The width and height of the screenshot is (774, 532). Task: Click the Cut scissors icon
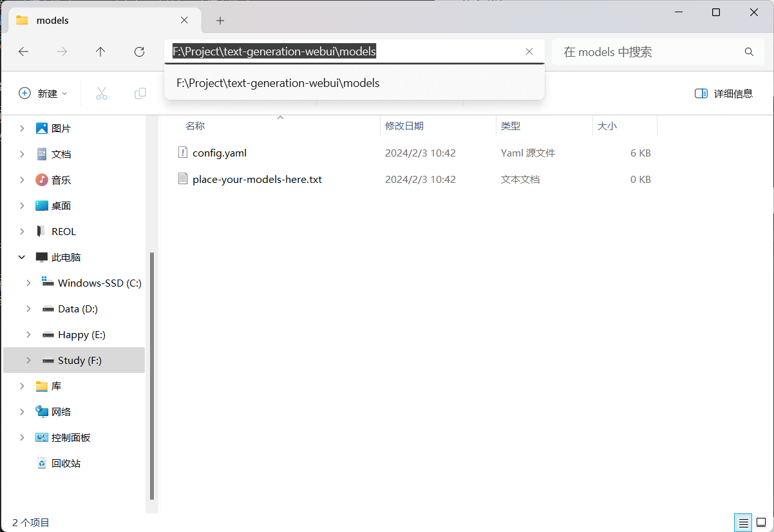coord(101,93)
